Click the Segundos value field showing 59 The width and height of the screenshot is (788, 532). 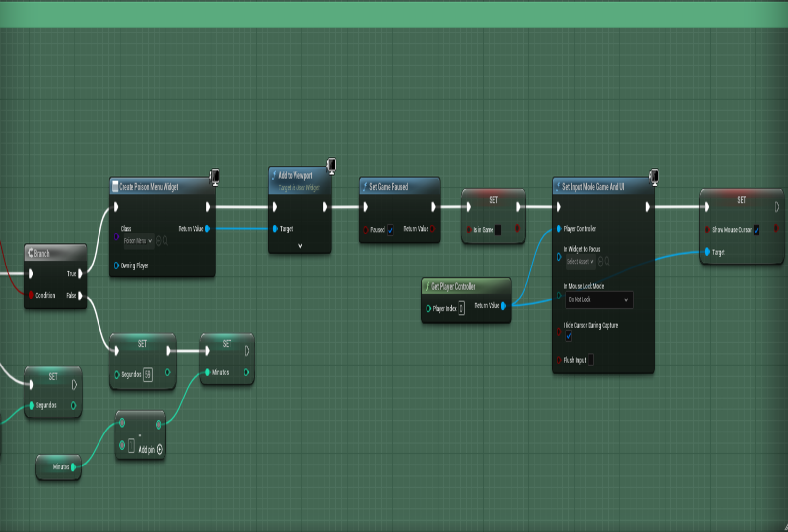148,375
